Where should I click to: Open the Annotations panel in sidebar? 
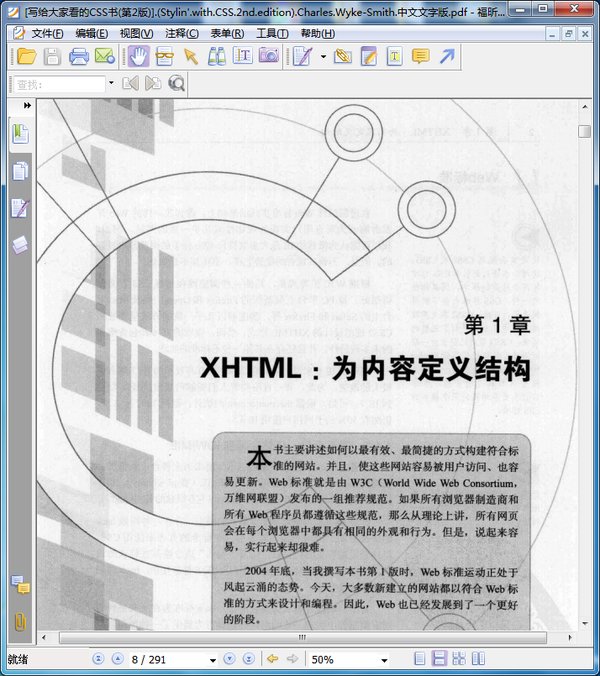pos(20,208)
